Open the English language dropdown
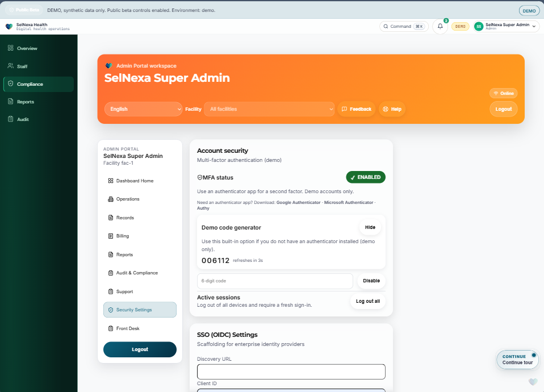The width and height of the screenshot is (544, 392). (x=142, y=109)
